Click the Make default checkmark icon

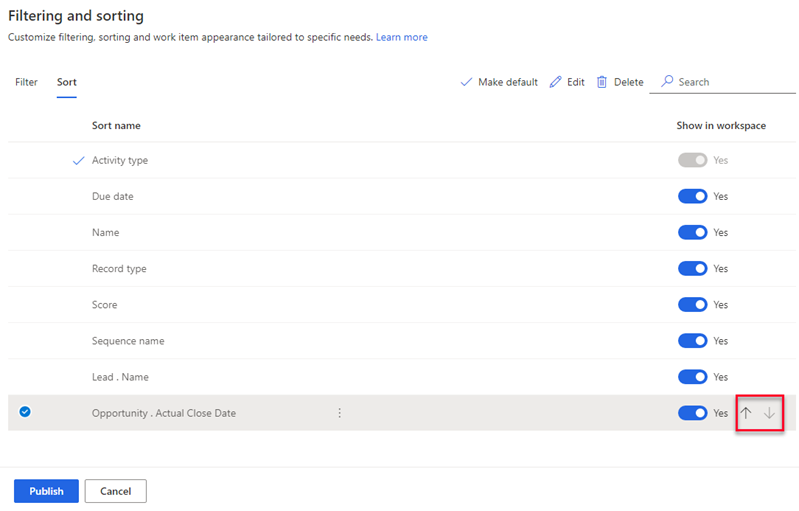[466, 82]
